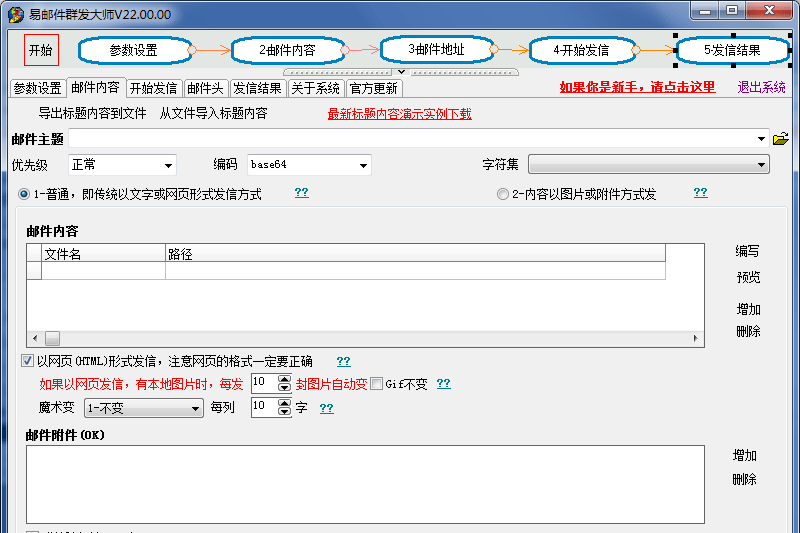
Task: Select the 2-内容以图片或附件方式发 radio option
Action: point(503,194)
